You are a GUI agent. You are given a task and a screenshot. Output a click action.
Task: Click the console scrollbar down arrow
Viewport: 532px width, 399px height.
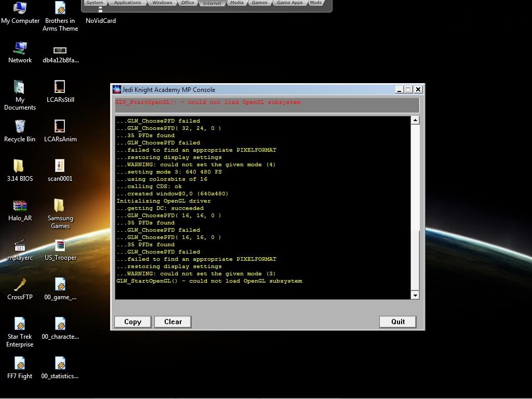click(415, 295)
